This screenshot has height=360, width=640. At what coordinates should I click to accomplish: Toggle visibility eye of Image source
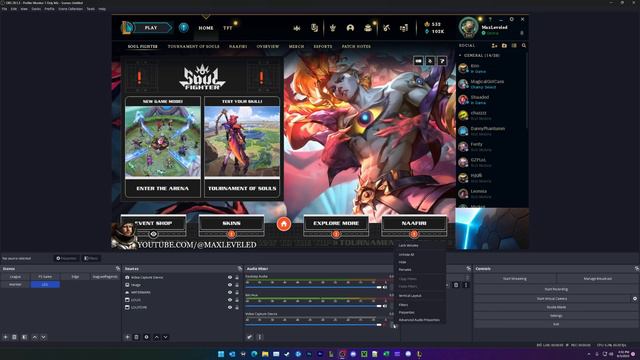(230, 285)
